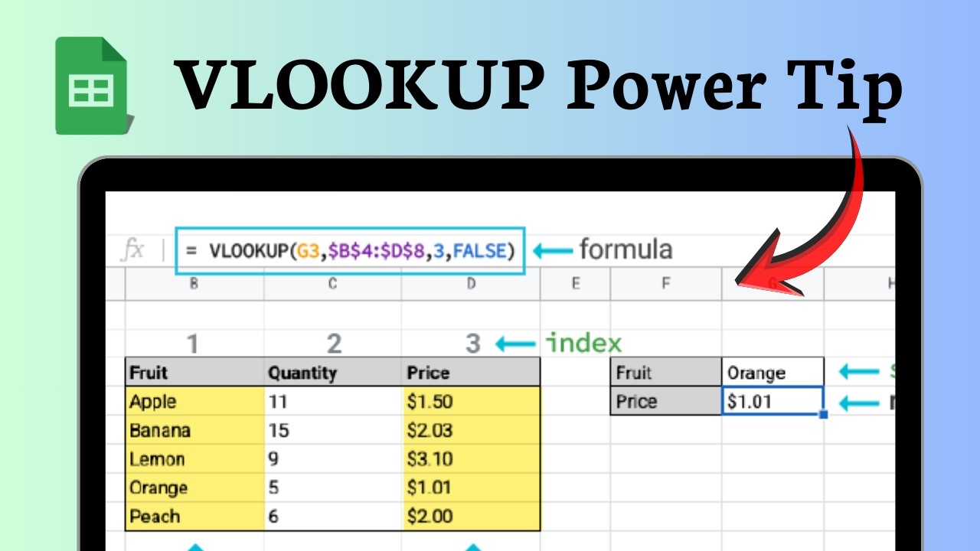Select the Orange cell in column B
Screen dimensions: 980x551
tap(194, 487)
